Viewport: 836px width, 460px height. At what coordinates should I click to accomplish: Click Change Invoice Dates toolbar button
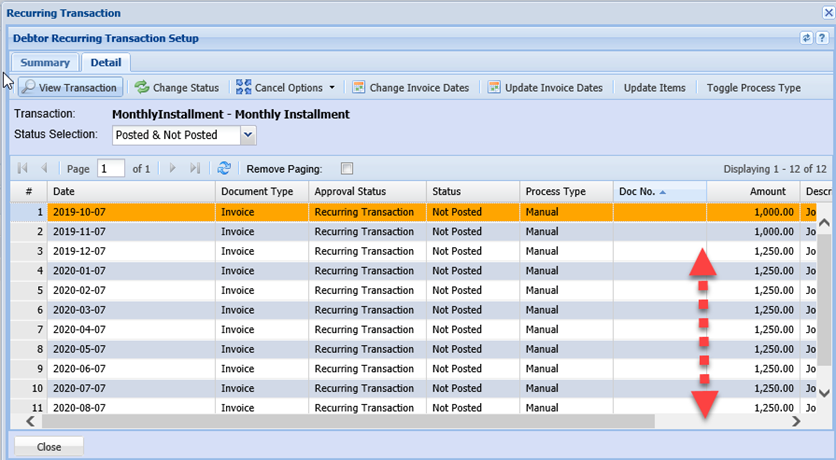pos(410,88)
